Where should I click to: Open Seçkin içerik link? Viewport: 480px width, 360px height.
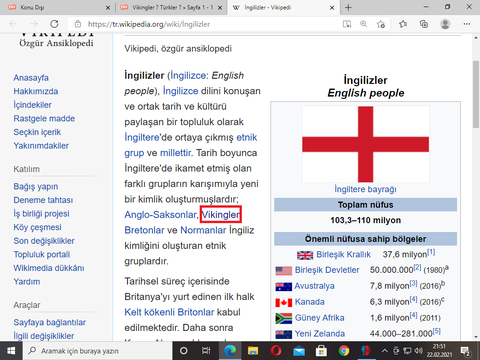(x=37, y=132)
